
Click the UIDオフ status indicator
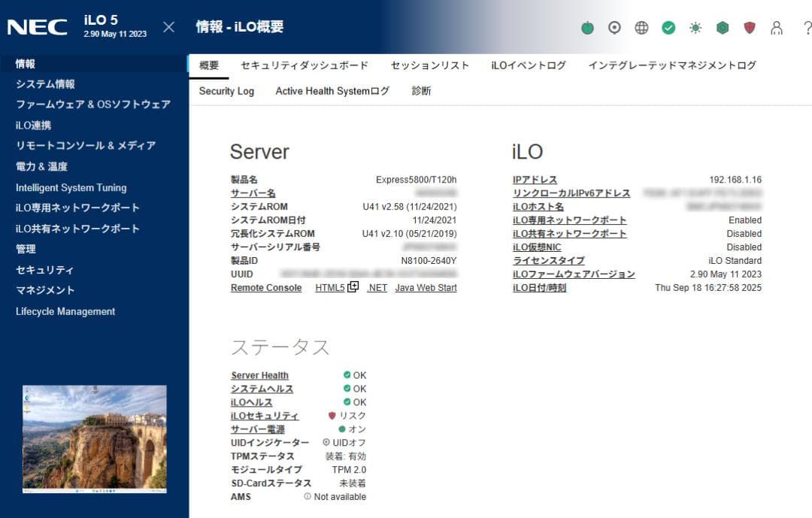pos(348,443)
